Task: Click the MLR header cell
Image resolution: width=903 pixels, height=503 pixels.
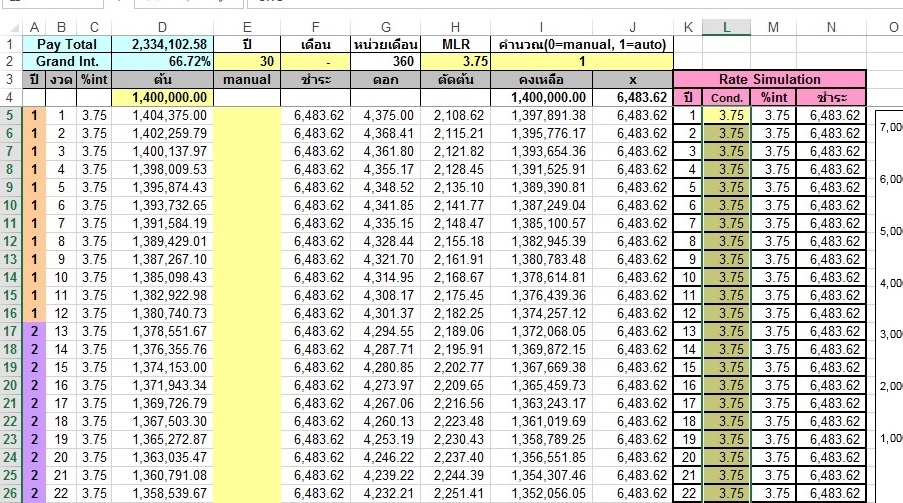Action: [455, 44]
